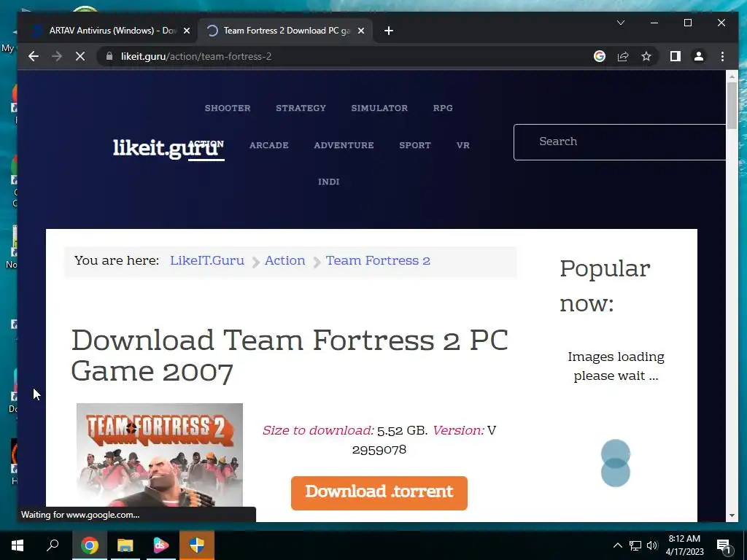The width and height of the screenshot is (747, 560).
Task: Open the STRATEGY category
Action: click(x=301, y=108)
